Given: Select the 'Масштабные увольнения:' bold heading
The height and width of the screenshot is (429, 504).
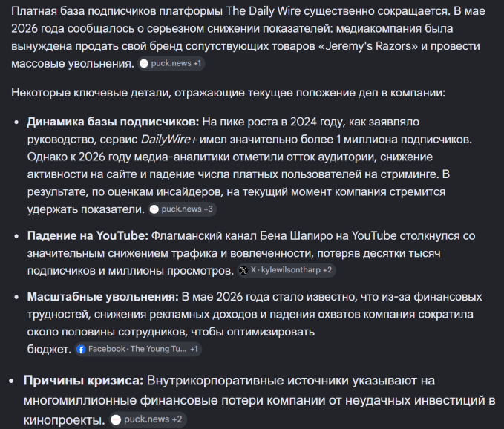Looking at the screenshot, I should pos(103,297).
